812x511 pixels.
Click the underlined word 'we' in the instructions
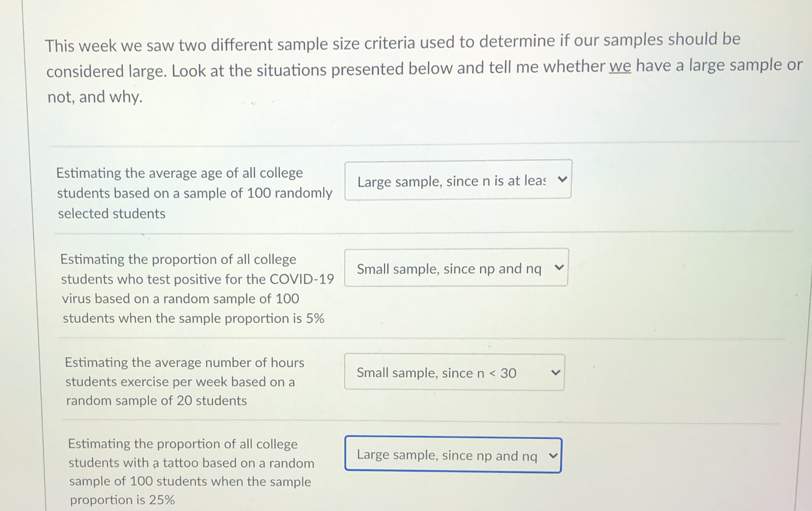[x=620, y=67]
